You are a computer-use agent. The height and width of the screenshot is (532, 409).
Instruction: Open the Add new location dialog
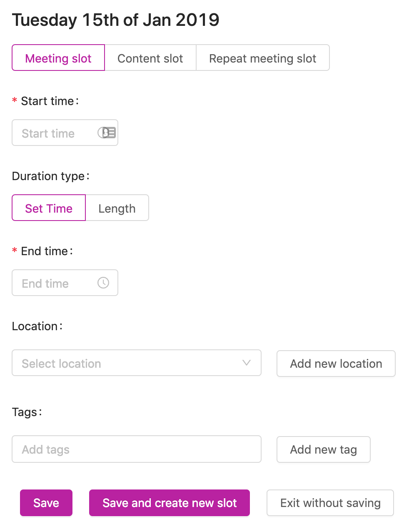pyautogui.click(x=336, y=364)
